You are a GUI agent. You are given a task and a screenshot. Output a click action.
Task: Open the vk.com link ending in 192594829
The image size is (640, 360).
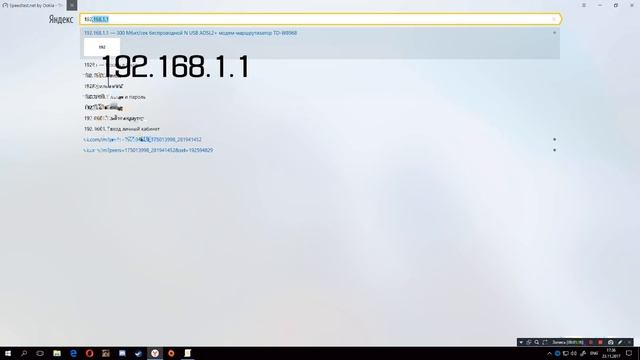(x=148, y=150)
